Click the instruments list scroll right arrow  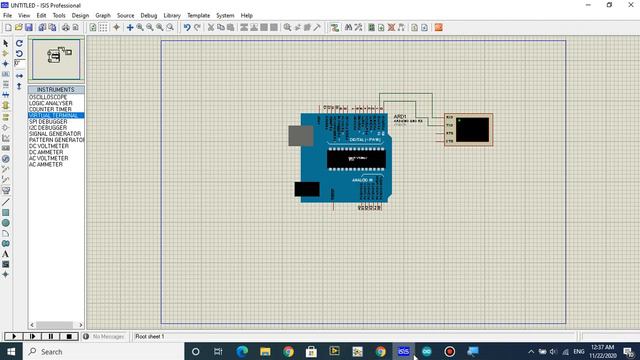coord(80,325)
